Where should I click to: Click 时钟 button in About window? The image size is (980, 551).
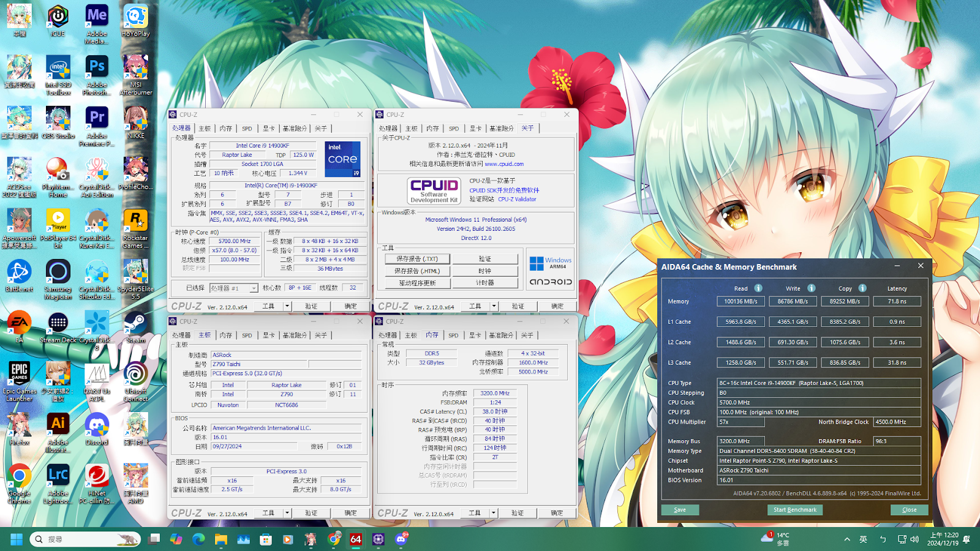[x=485, y=271]
